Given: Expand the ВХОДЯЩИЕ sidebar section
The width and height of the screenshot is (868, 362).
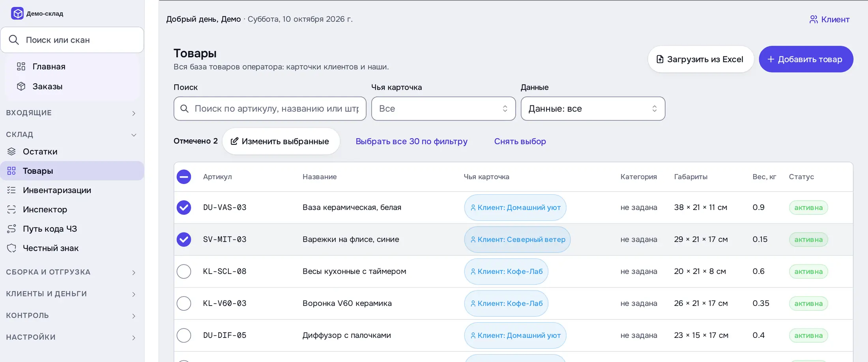Looking at the screenshot, I should click(72, 113).
